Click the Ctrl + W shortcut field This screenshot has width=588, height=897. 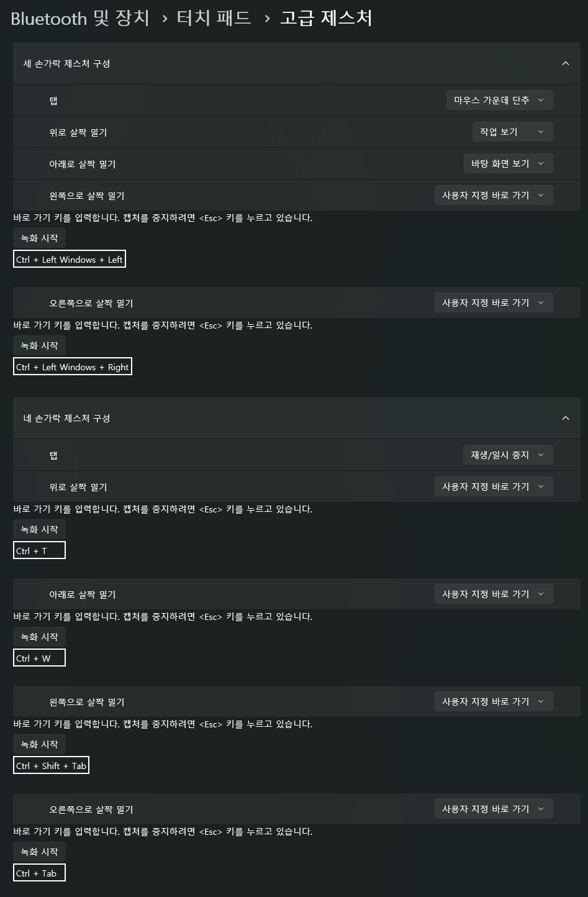click(39, 658)
